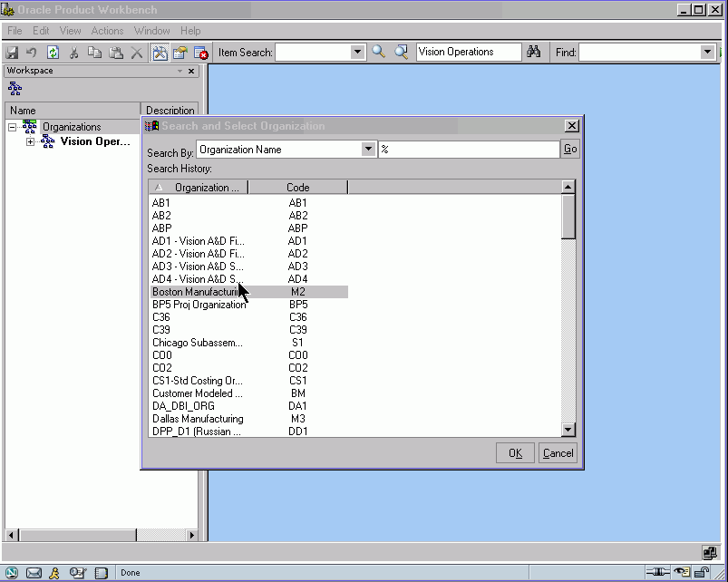Click the Composer icon in status bar
The height and width of the screenshot is (582, 728).
click(x=78, y=573)
